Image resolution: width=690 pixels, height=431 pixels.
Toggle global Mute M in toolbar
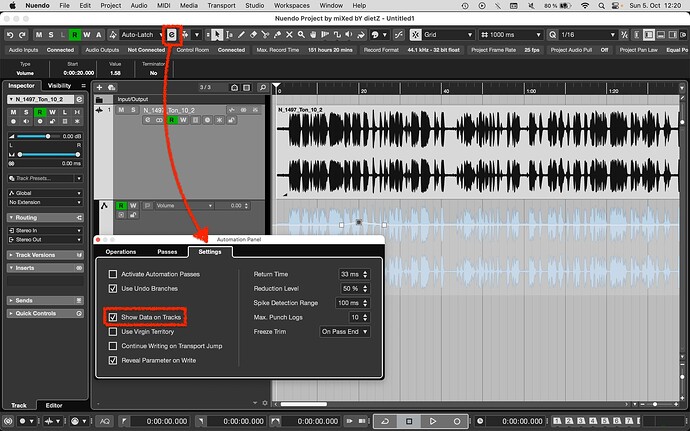[39, 35]
